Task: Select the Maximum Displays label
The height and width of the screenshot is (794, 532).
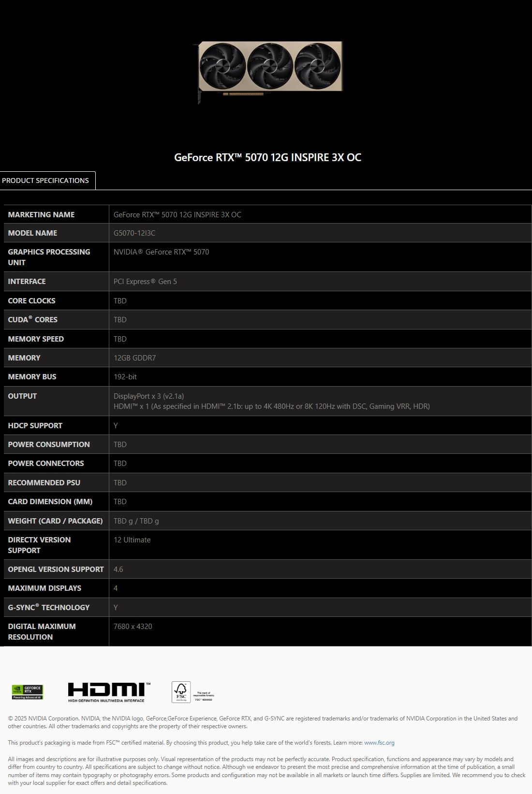Action: point(44,588)
